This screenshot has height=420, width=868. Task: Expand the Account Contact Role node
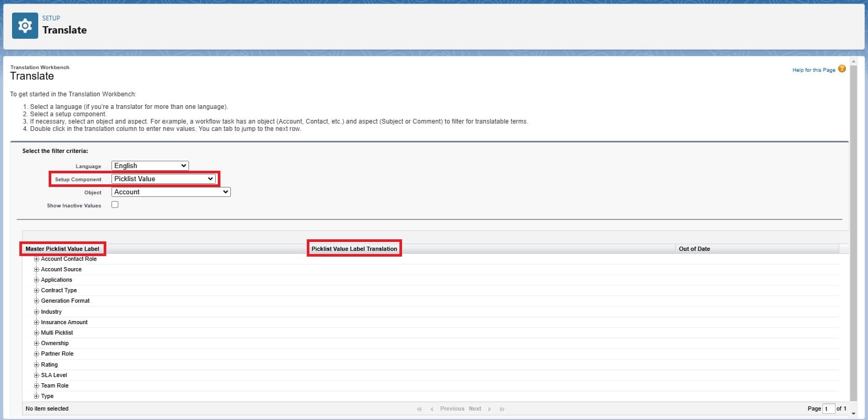coord(37,259)
